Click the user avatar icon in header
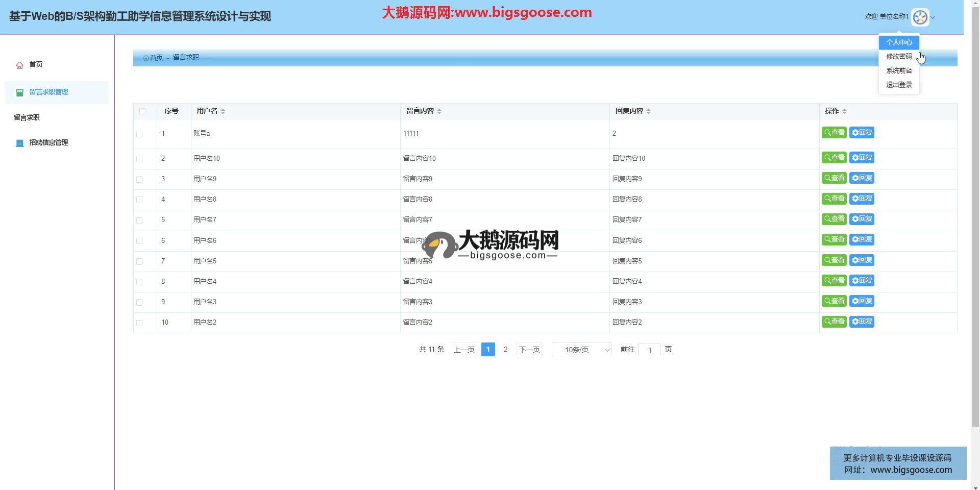The height and width of the screenshot is (490, 980). (x=920, y=17)
